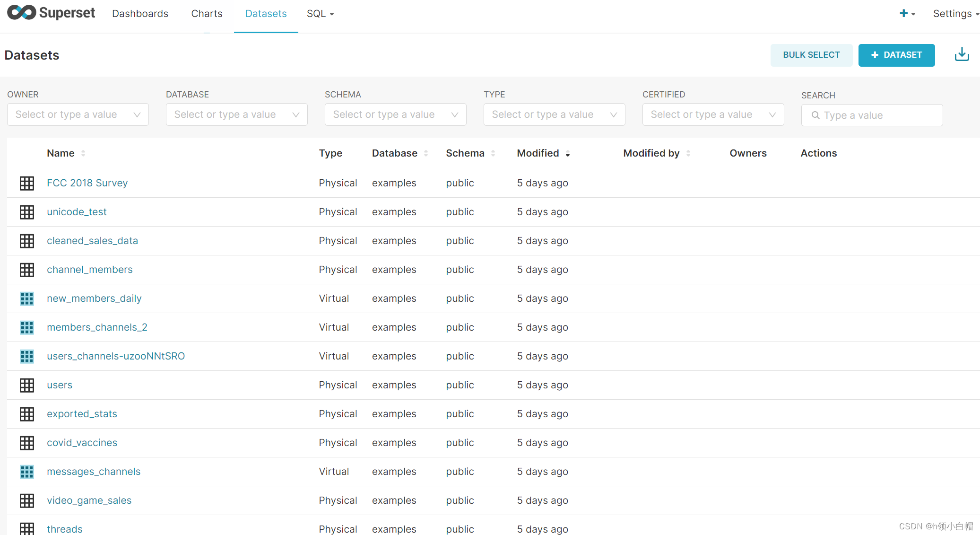The image size is (980, 535).
Task: Click the virtual dataset icon for members_channels_2
Action: click(x=27, y=327)
